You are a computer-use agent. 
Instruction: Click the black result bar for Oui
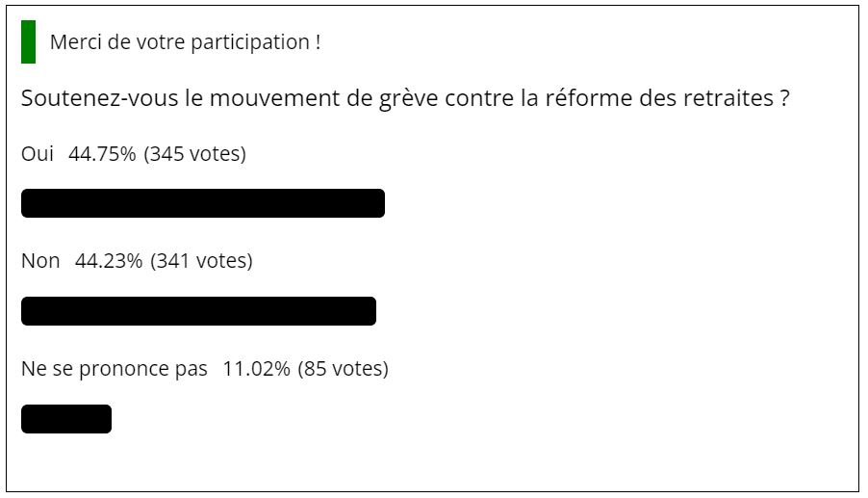[203, 203]
